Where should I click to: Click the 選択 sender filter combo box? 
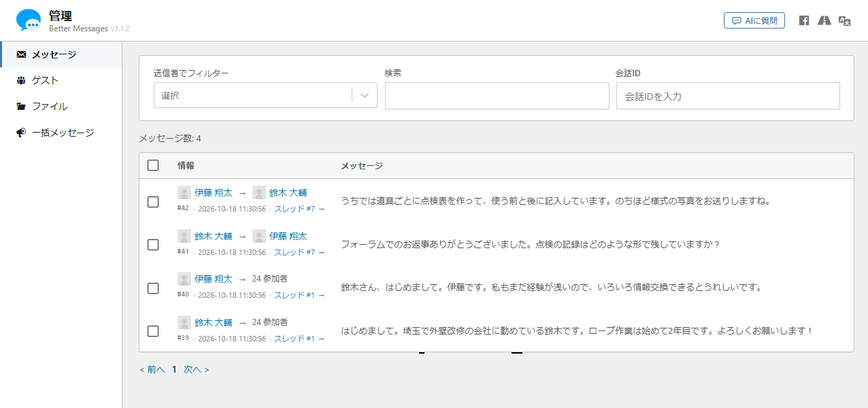[265, 95]
